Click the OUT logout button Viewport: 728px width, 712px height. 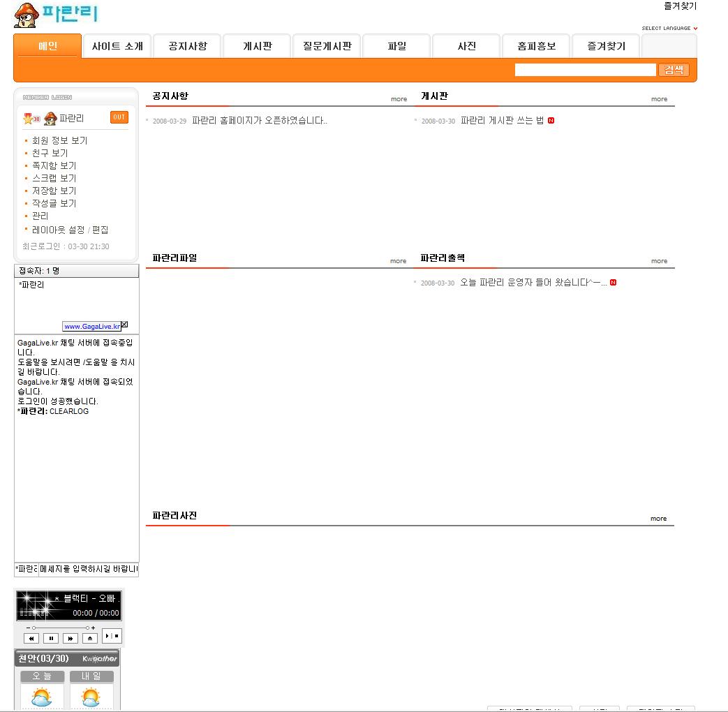[119, 117]
